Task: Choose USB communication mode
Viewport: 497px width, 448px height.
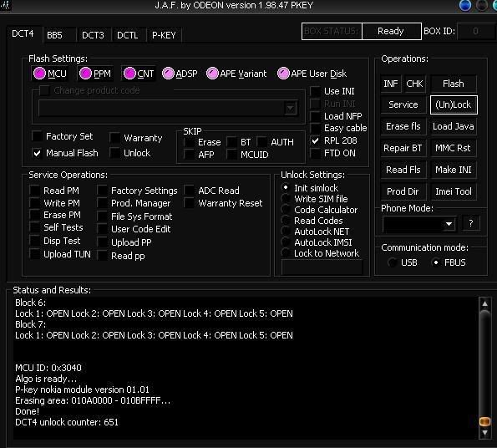Action: (x=393, y=262)
